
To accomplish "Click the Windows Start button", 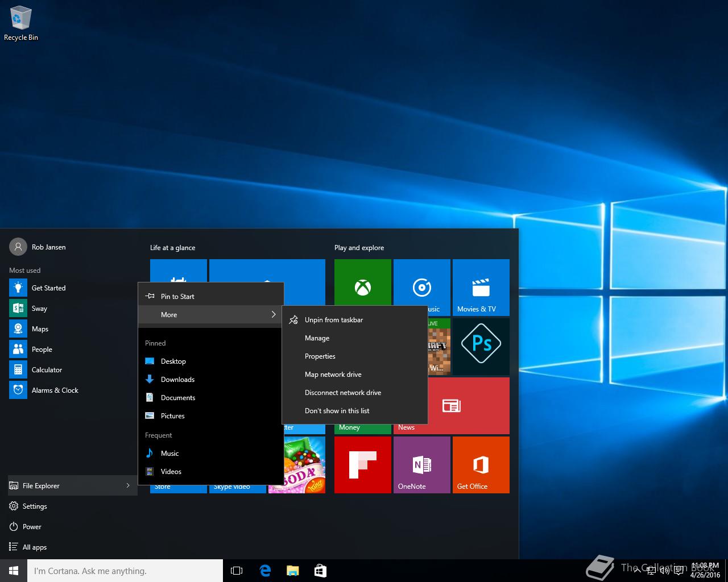I will coord(14,571).
